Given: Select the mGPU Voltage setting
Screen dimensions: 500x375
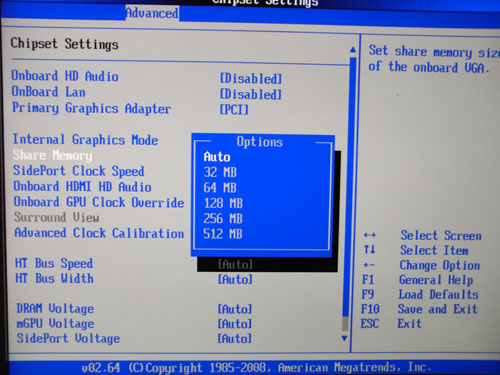Looking at the screenshot, I should click(x=55, y=324).
